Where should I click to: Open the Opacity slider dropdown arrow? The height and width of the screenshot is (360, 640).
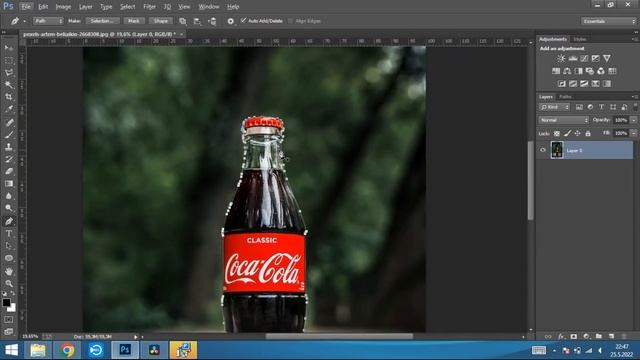(x=633, y=120)
